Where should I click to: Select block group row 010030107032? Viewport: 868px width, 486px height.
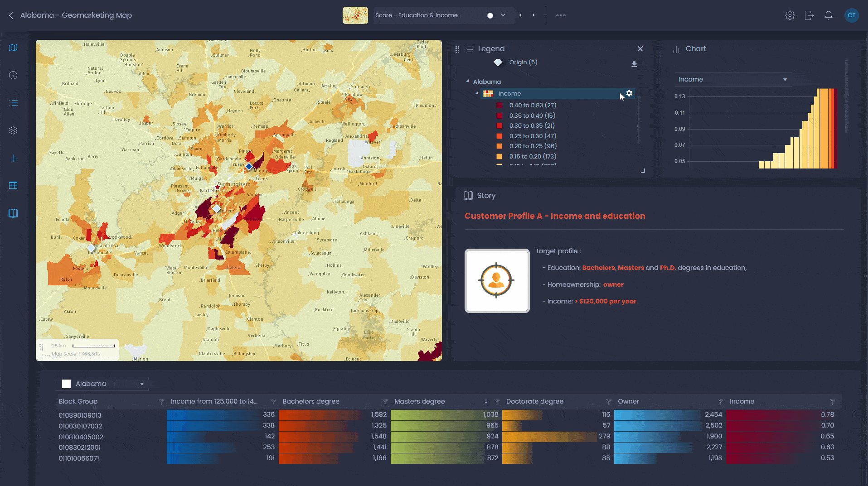click(x=80, y=426)
